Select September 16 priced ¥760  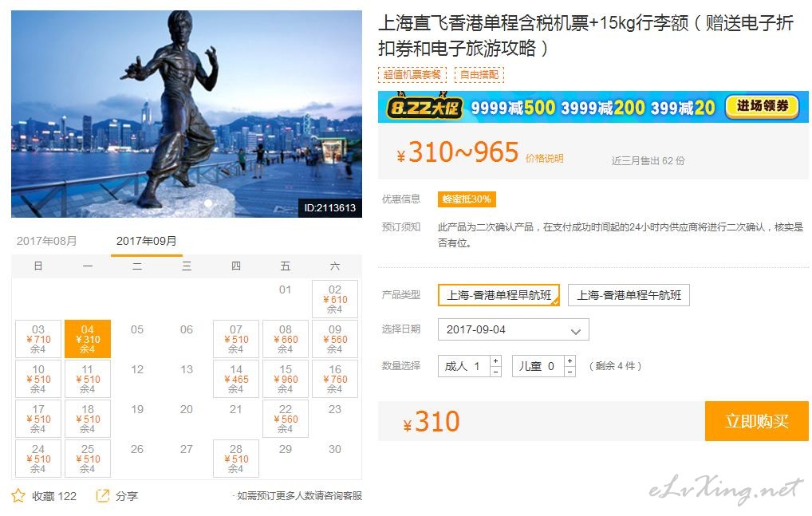pos(335,379)
